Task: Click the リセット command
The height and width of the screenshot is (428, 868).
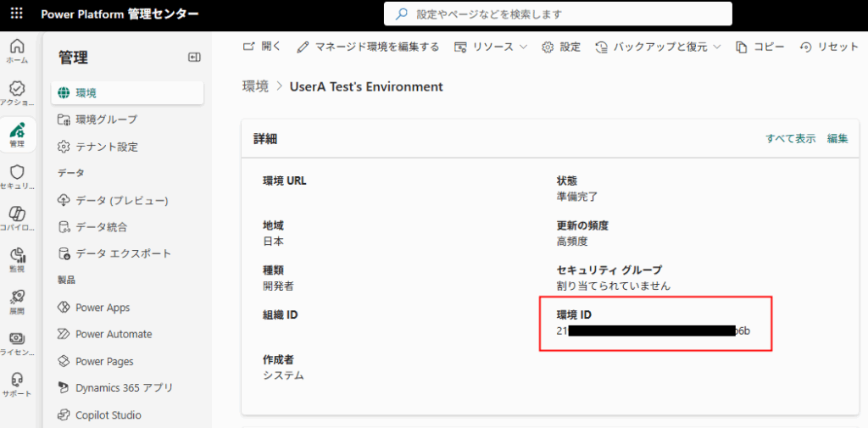Action: tap(829, 47)
